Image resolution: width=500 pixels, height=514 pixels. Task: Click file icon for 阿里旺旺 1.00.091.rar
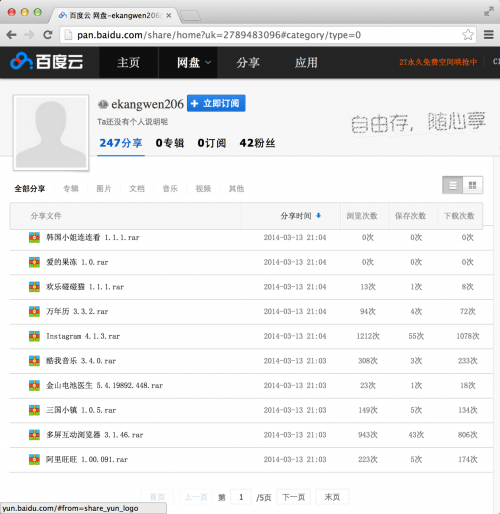(x=34, y=459)
